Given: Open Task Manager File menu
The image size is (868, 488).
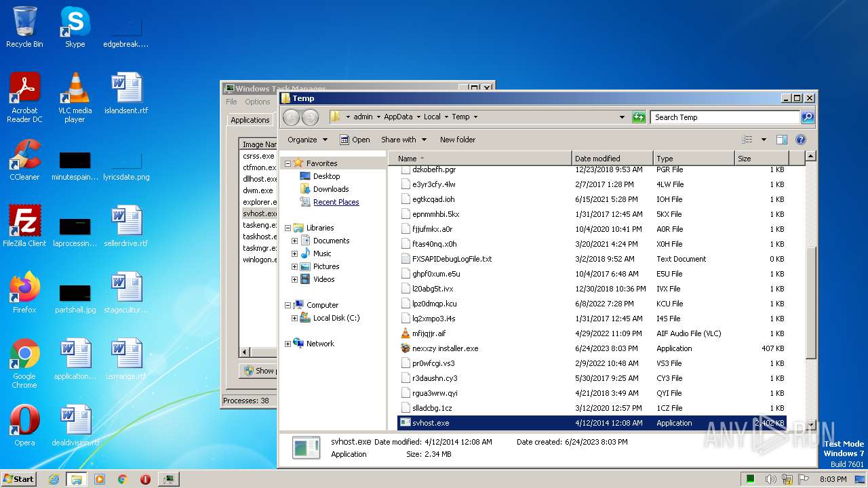Looking at the screenshot, I should pos(231,102).
